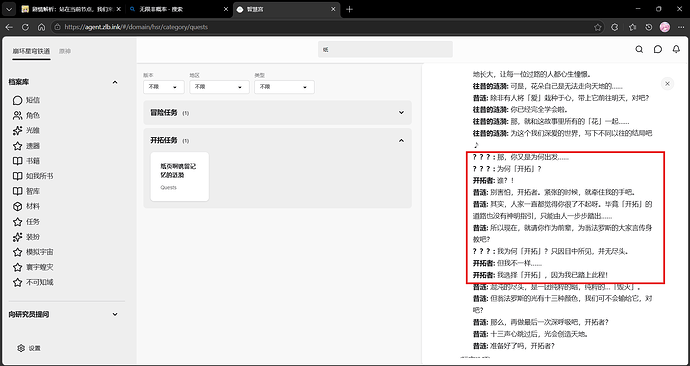
Task: Open the tab list chevron button
Action: [9, 9]
